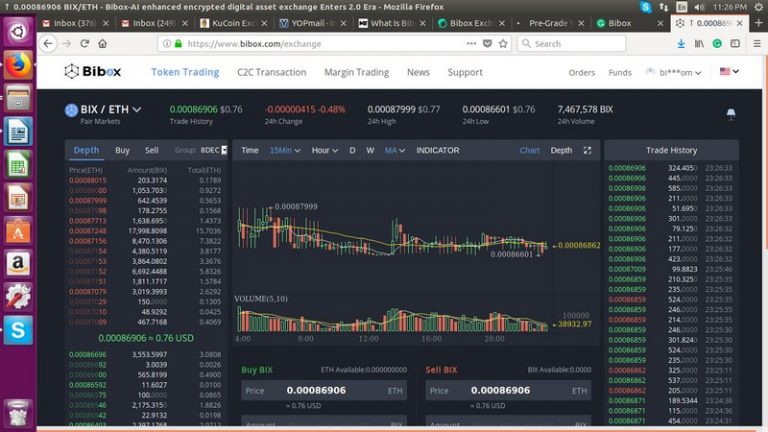Image resolution: width=768 pixels, height=432 pixels.
Task: Reload the page
Action: pos(84,44)
